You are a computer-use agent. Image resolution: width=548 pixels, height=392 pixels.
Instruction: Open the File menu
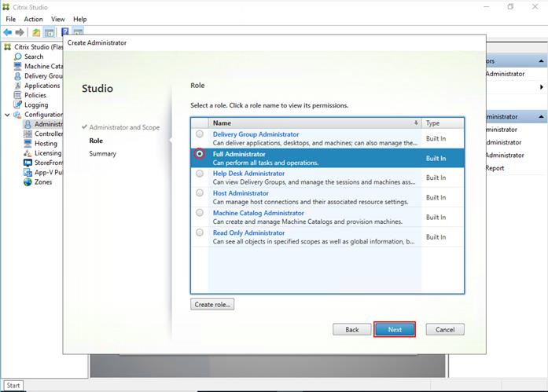10,19
